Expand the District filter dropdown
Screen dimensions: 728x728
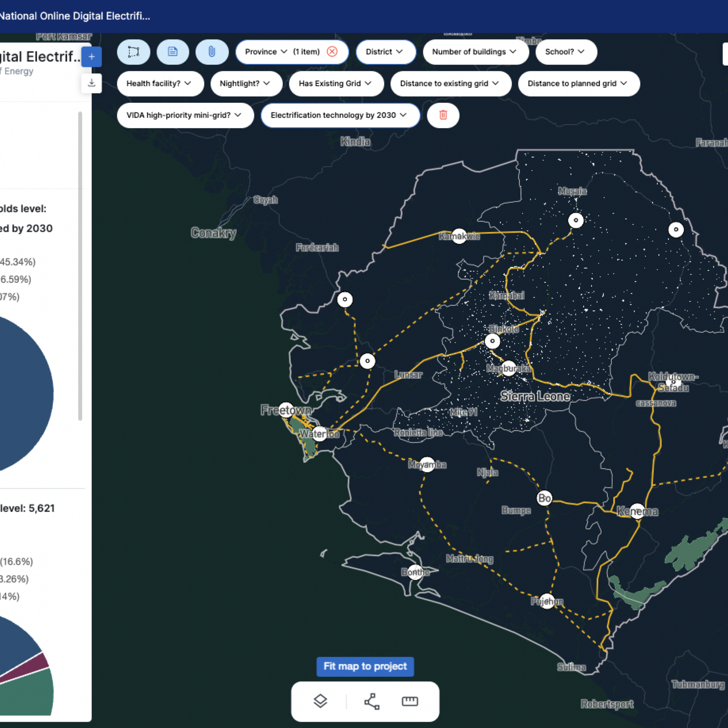[x=385, y=52]
